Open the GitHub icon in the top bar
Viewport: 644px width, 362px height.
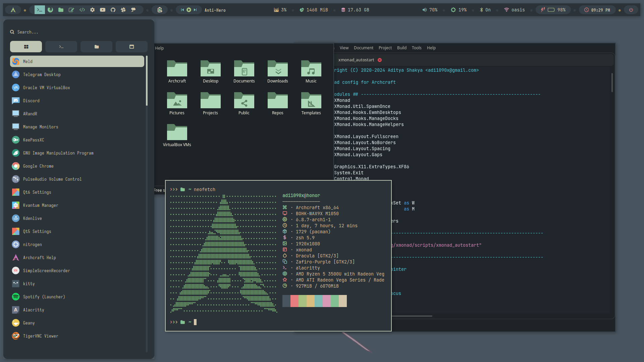click(113, 10)
